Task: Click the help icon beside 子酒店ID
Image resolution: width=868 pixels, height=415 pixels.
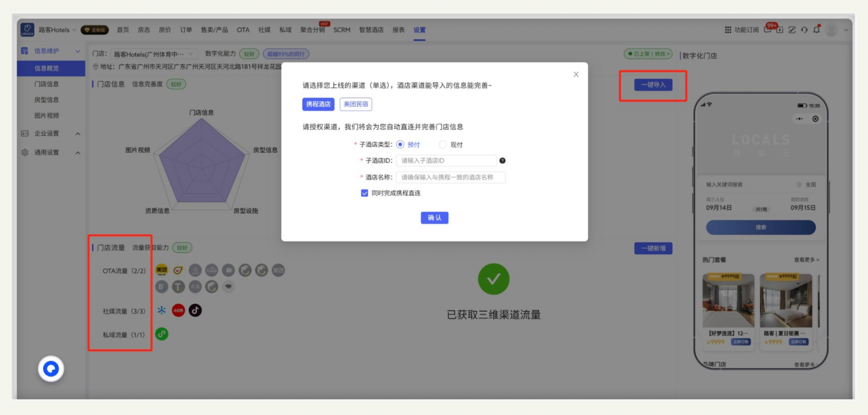Action: (x=502, y=160)
